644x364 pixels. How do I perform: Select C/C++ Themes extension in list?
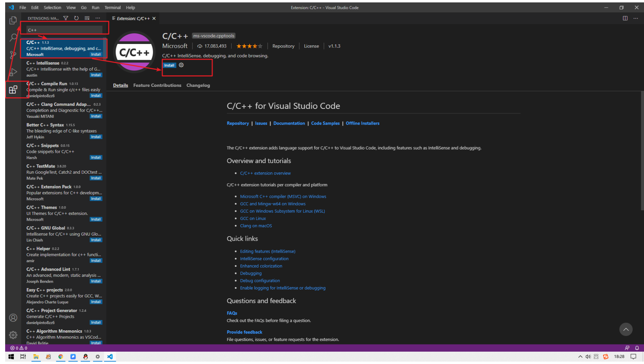pos(64,213)
